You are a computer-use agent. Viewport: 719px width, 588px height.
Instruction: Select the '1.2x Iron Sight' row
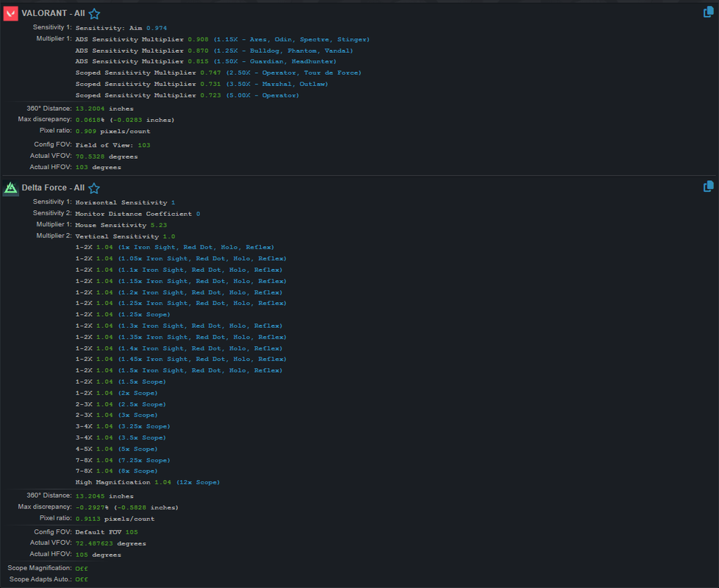(179, 293)
